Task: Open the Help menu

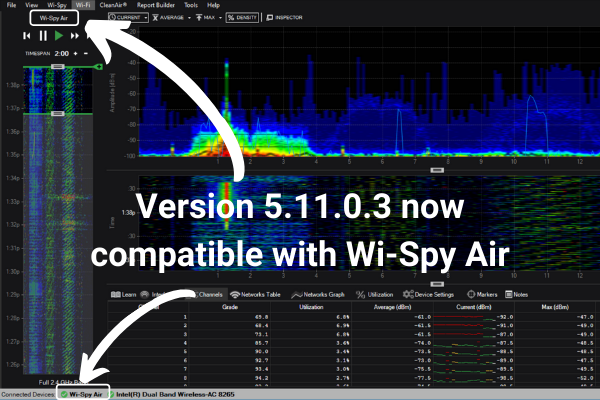Action: tap(213, 5)
